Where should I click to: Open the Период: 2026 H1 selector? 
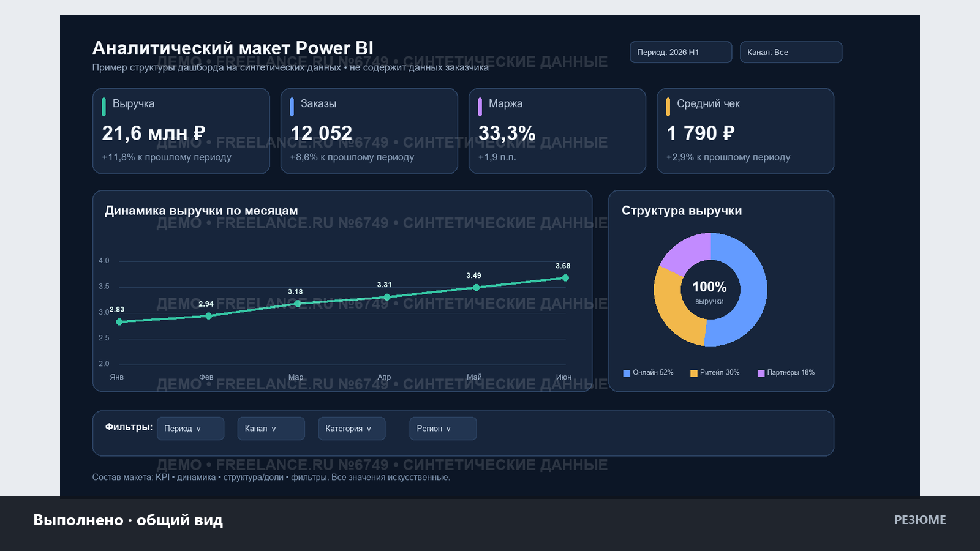[x=680, y=52]
